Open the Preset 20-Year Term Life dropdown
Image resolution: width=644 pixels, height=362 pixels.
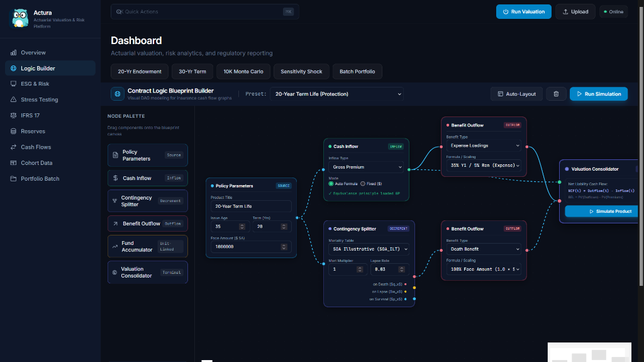point(337,94)
